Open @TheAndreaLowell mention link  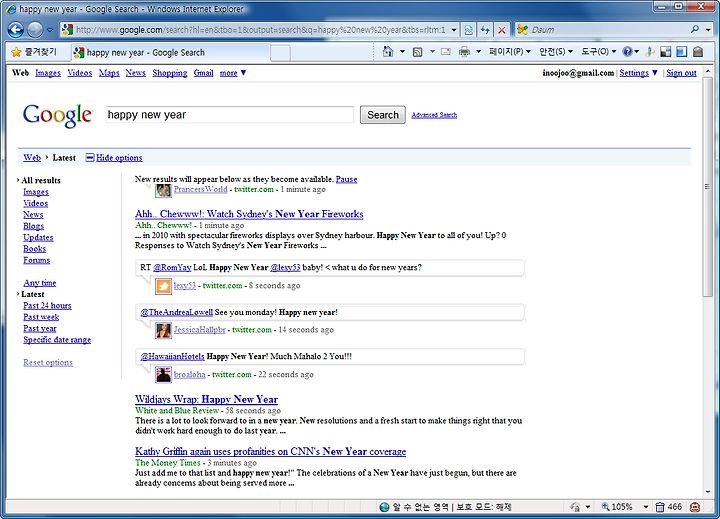tap(176, 312)
